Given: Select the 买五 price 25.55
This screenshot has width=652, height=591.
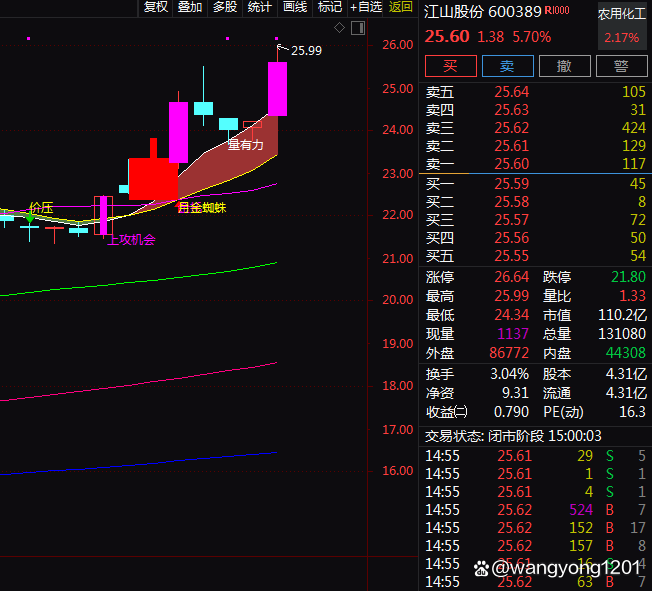Looking at the screenshot, I should 511,256.
